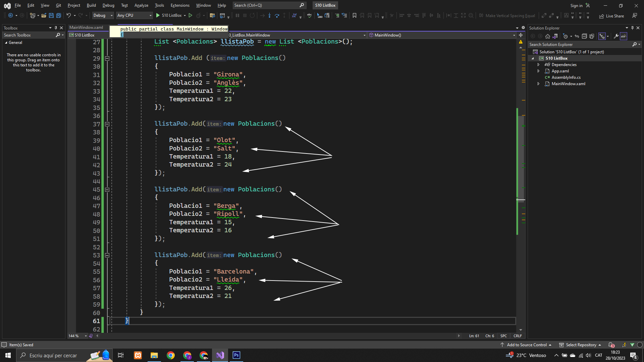Toggle Preview Selected Items in Solution Explorer
This screenshot has height=362, width=644.
pos(624,36)
